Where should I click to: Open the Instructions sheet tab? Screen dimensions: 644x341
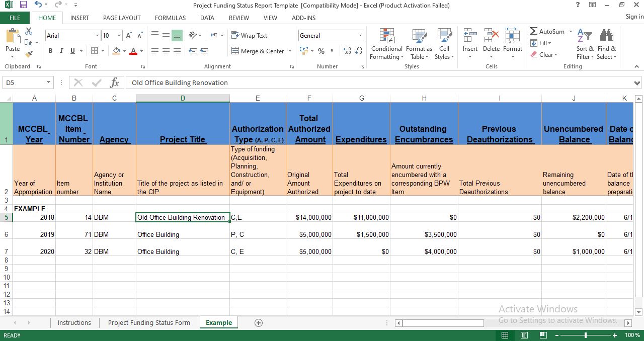tap(74, 322)
